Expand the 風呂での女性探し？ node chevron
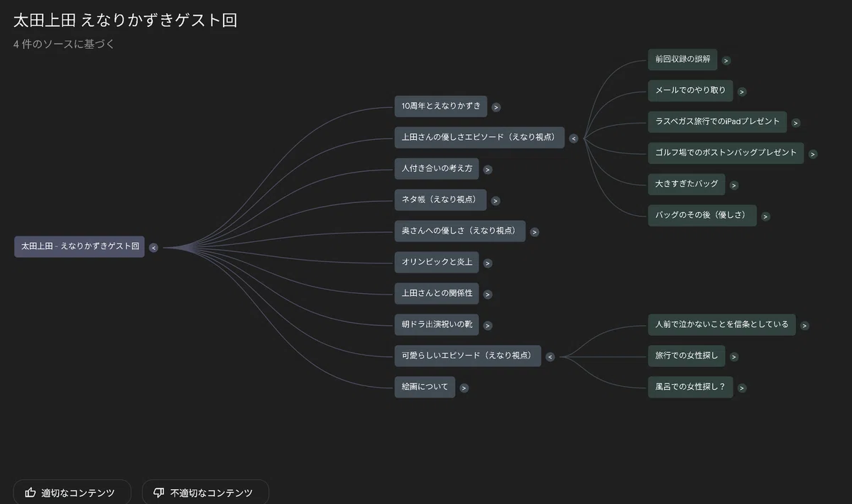The image size is (852, 504). tap(742, 388)
